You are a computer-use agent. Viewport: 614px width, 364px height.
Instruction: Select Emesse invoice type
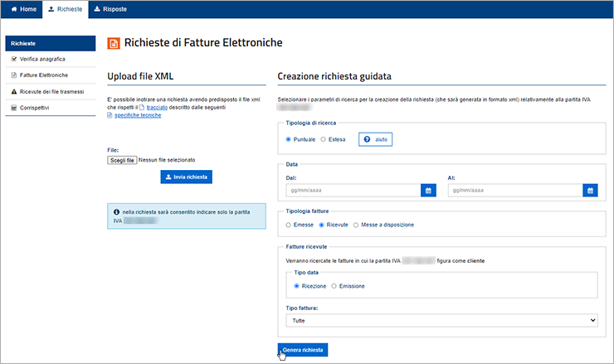[288, 225]
